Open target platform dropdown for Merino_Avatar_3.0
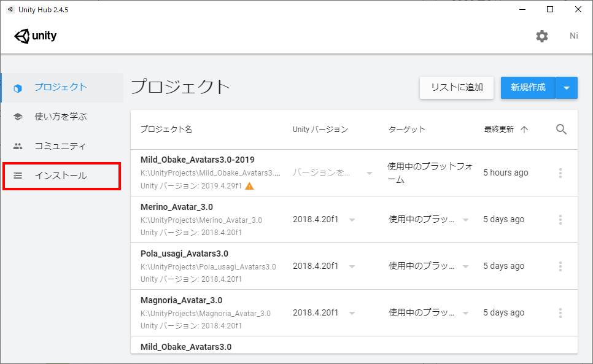This screenshot has height=364, width=593. tap(428, 220)
